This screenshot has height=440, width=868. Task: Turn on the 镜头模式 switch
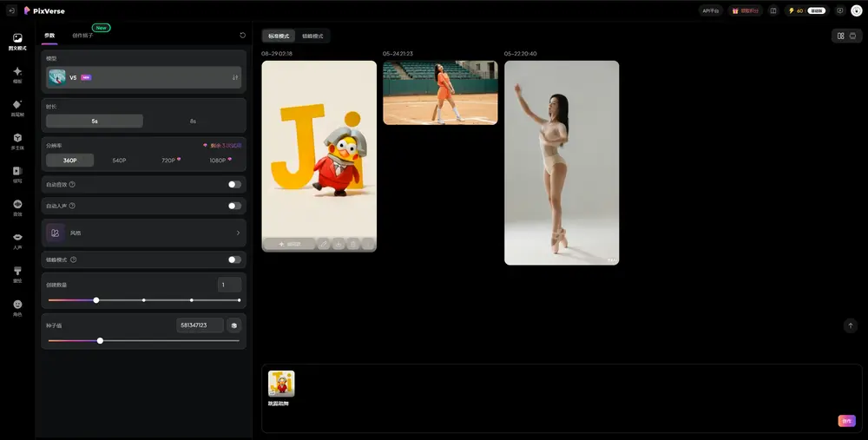234,259
